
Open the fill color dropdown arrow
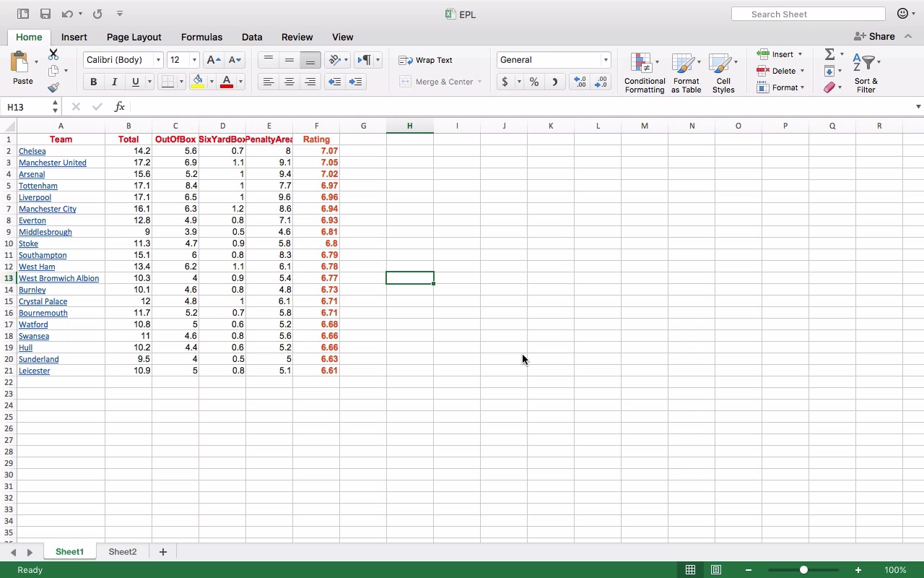pyautogui.click(x=212, y=82)
